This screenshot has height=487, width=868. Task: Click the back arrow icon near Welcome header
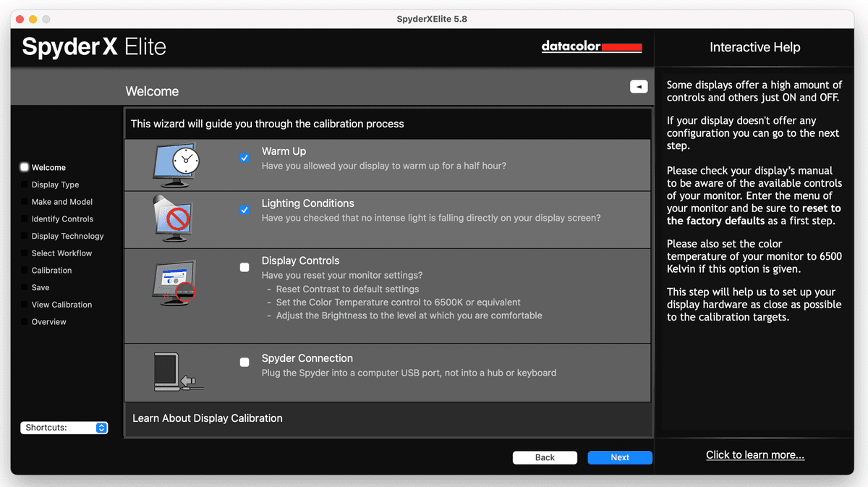click(x=639, y=86)
